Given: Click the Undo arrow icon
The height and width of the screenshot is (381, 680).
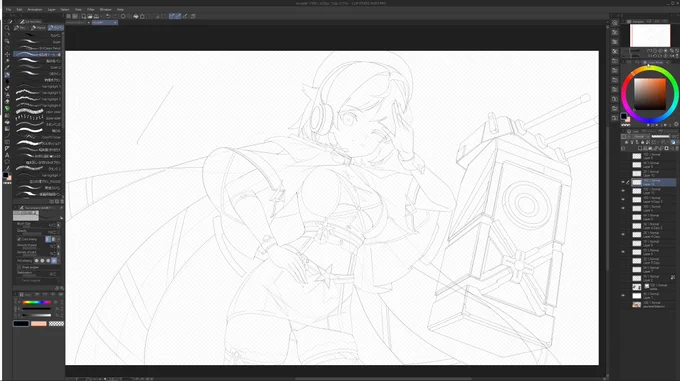Looking at the screenshot, I should click(108, 16).
